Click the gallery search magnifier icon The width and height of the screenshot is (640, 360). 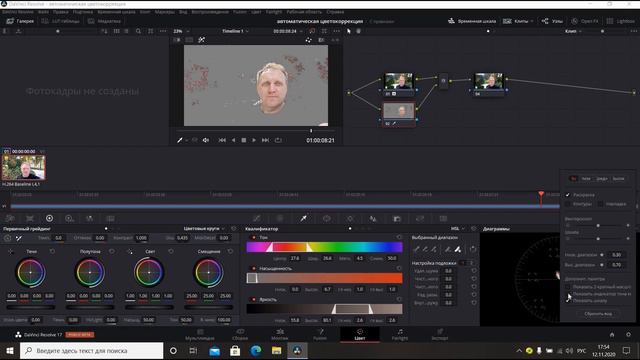[x=138, y=31]
